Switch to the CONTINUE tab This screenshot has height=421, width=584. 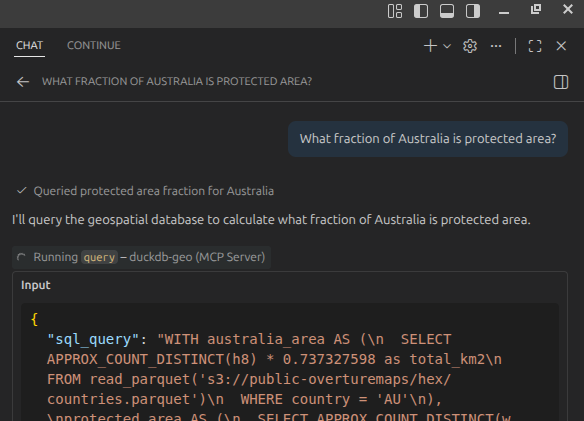point(94,45)
